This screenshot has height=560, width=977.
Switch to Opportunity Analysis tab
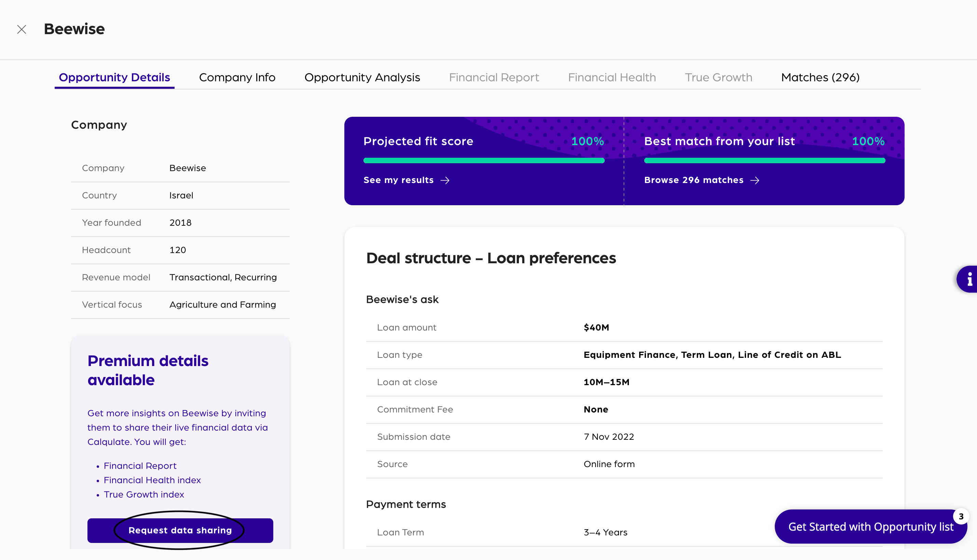(x=362, y=77)
